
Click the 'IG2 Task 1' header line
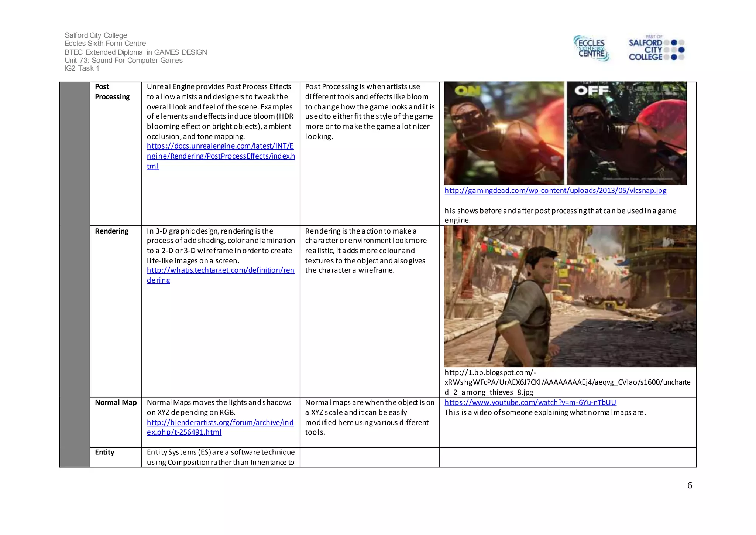click(82, 68)
